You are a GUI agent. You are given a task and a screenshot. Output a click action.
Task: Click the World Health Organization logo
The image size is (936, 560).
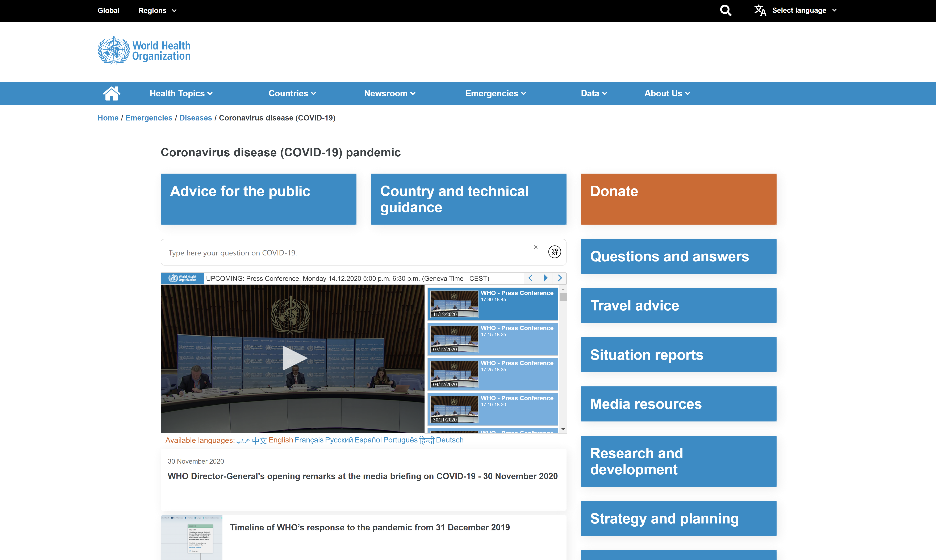coord(144,51)
